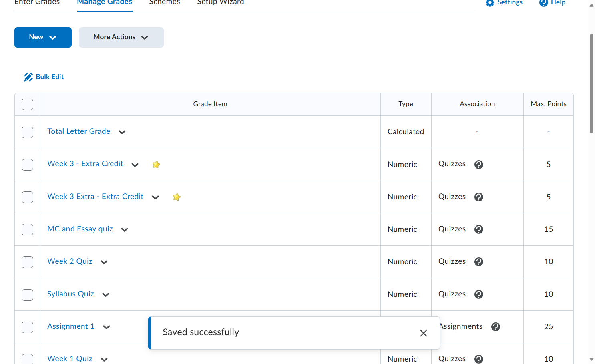The image size is (595, 364).
Task: Open the MC and Essay quiz link
Action: [x=80, y=229]
